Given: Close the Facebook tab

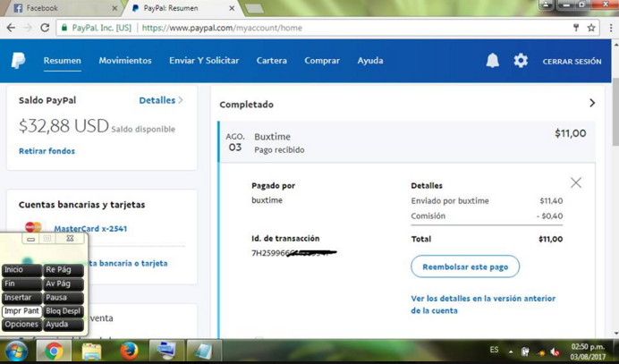Looking at the screenshot, I should (114, 8).
